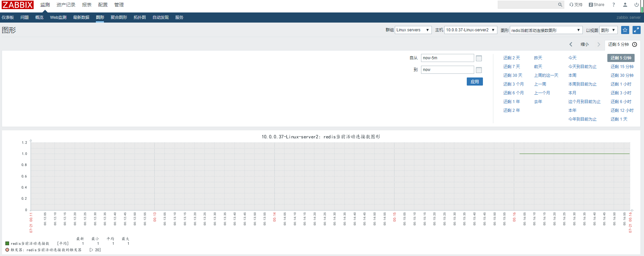Open the 管理 top menu

[119, 5]
